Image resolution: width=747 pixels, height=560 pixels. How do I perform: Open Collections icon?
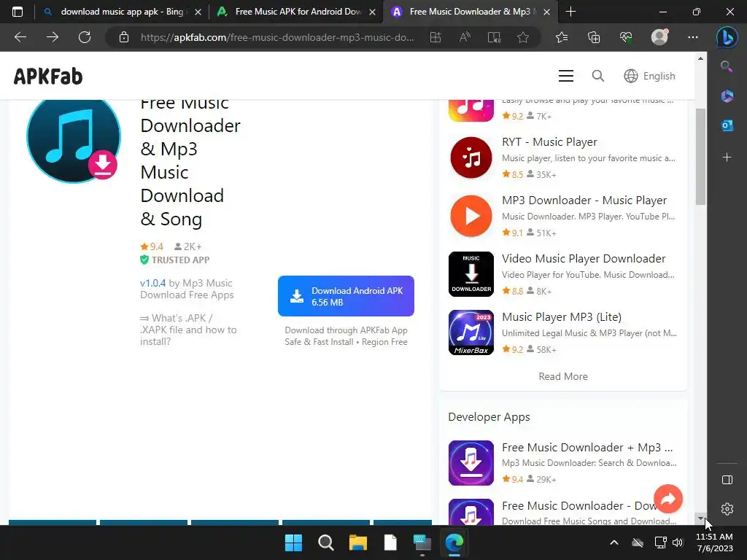(594, 37)
